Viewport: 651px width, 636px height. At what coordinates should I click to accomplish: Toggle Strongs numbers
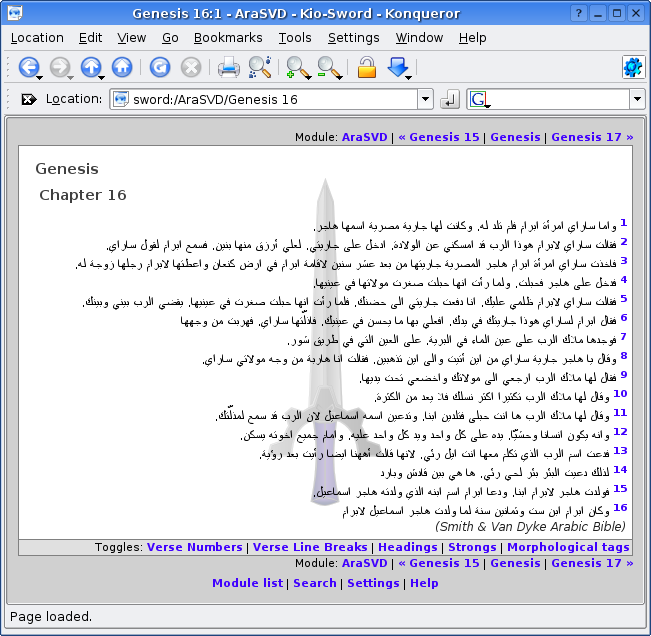472,547
